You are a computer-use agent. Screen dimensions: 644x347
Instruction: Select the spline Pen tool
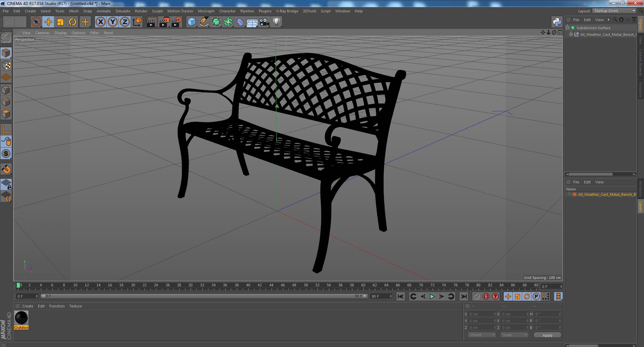click(x=204, y=22)
